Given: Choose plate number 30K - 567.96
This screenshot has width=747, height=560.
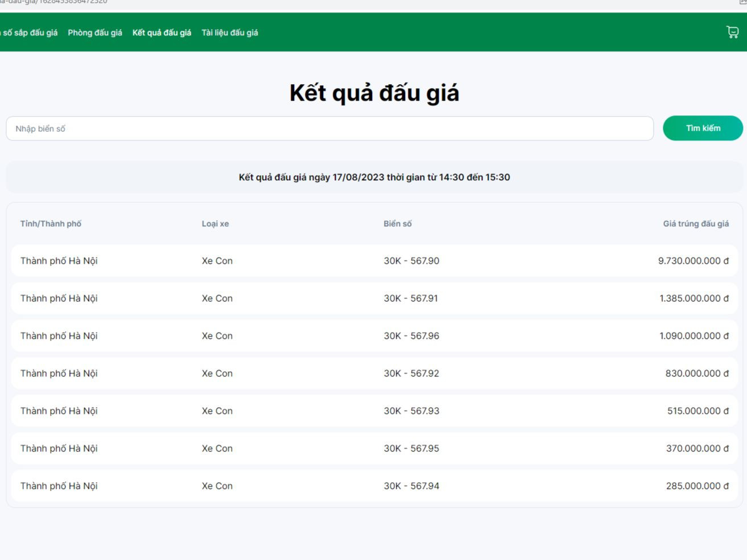Looking at the screenshot, I should (x=411, y=336).
